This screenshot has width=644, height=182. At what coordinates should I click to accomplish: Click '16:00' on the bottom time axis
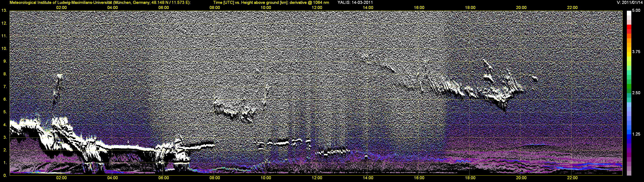(x=419, y=178)
